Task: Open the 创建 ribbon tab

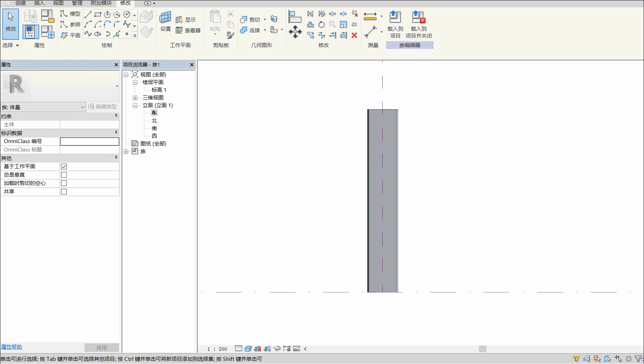Action: click(21, 3)
